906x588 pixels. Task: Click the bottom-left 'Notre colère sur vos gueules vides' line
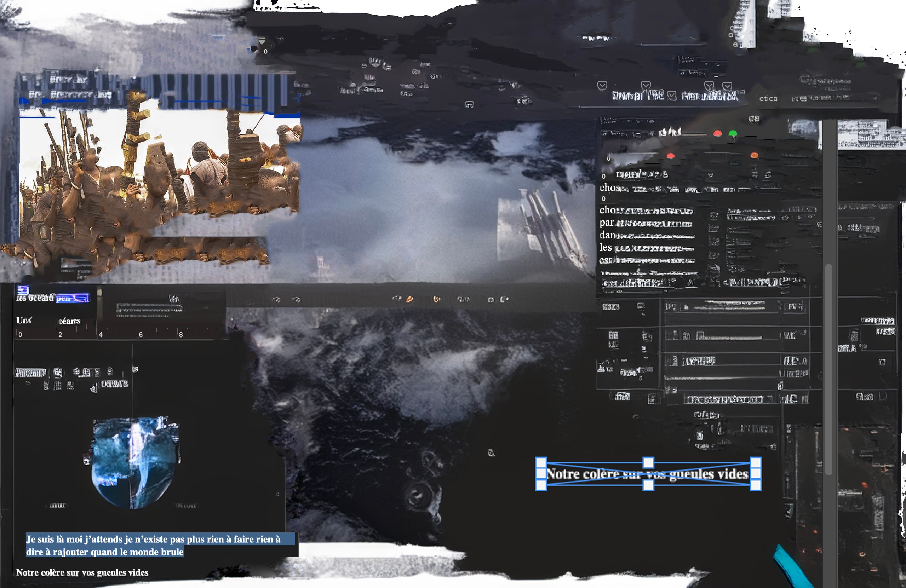coord(82,572)
